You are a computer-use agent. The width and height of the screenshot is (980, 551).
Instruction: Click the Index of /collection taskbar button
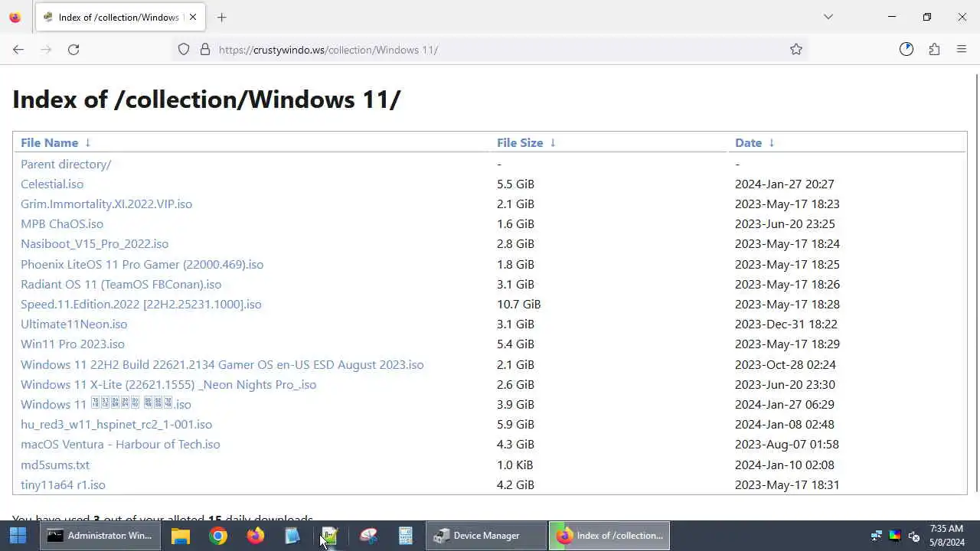(609, 536)
